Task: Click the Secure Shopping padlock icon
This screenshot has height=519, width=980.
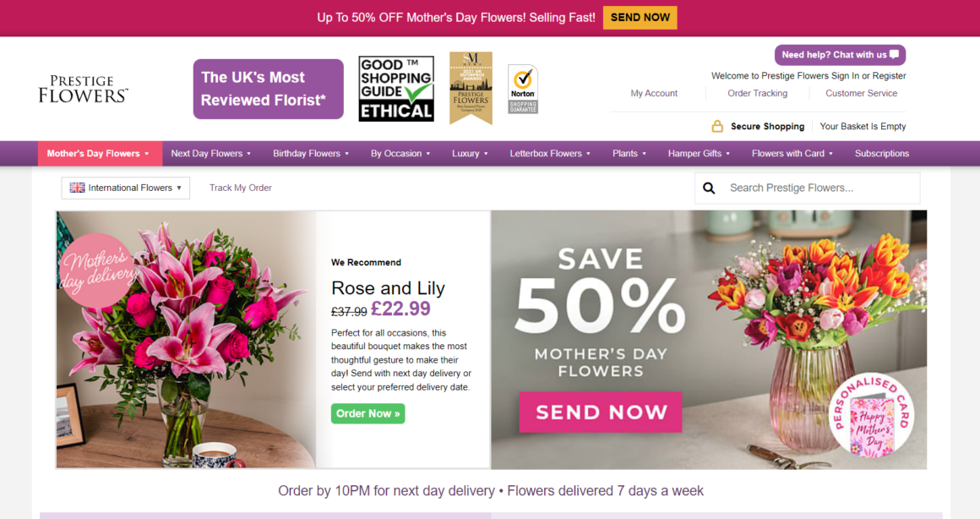Action: [717, 126]
